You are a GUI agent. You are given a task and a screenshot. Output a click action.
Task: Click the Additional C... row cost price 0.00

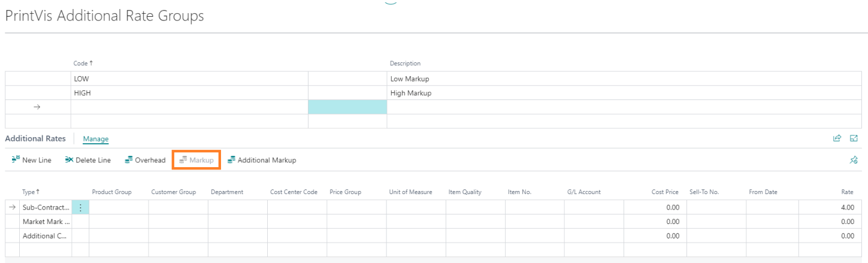672,236
